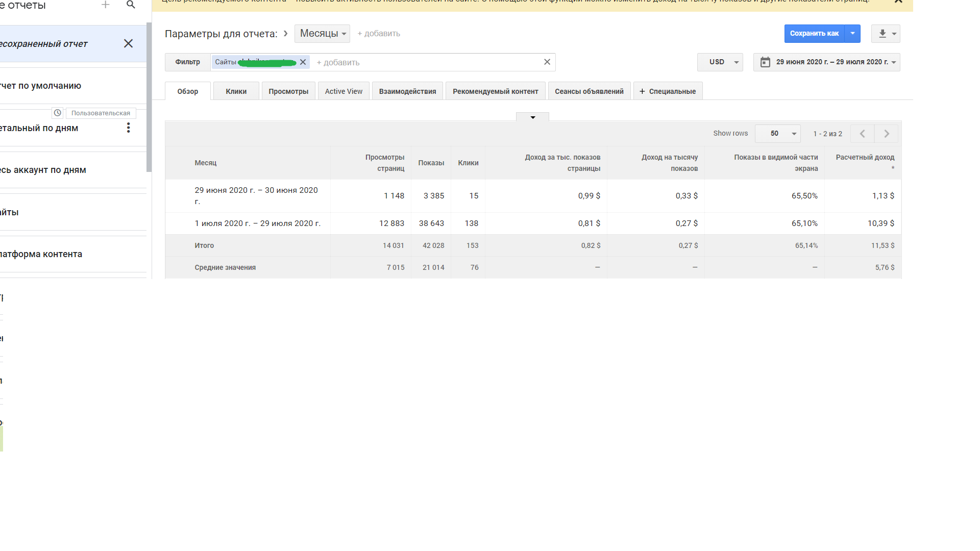Clear all filters with the X at the end of the filter bar
The width and height of the screenshot is (980, 551).
[547, 62]
